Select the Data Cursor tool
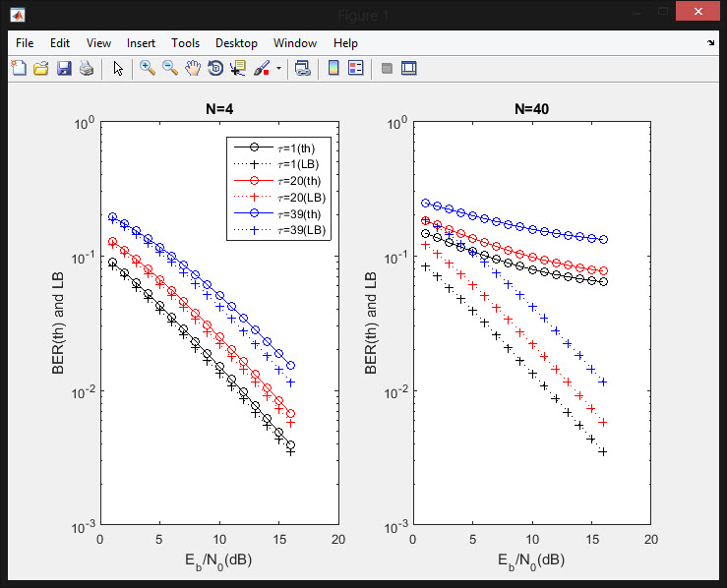The height and width of the screenshot is (588, 727). click(x=238, y=68)
